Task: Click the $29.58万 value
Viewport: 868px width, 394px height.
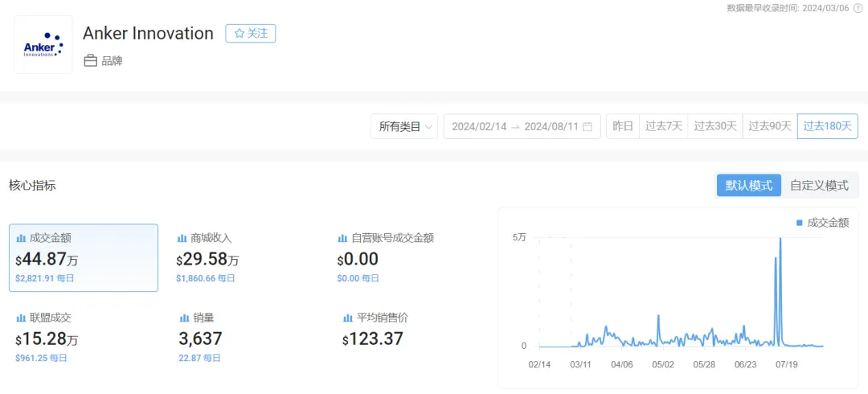Action: tap(207, 259)
